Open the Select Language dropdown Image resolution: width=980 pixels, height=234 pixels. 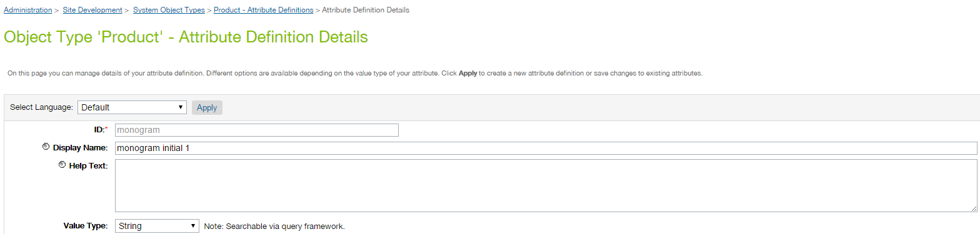point(132,107)
